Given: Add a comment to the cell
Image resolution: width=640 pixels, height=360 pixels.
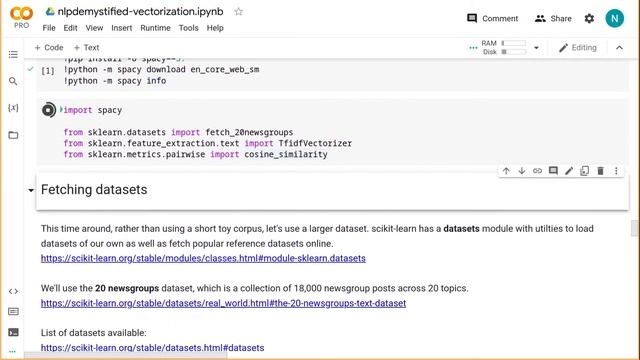Looking at the screenshot, I should 553,171.
